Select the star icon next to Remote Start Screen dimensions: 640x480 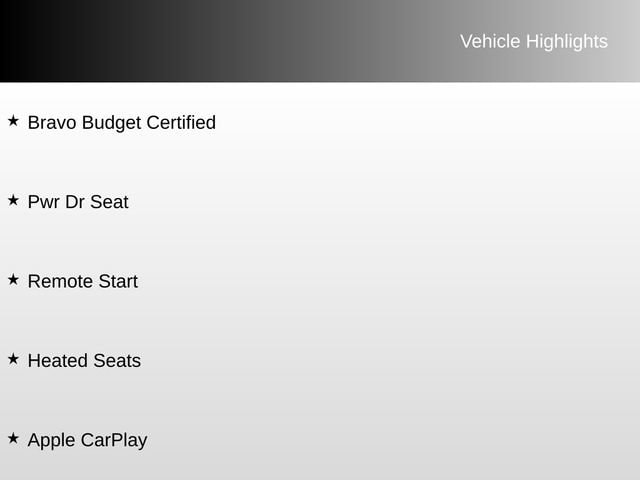pos(13,280)
